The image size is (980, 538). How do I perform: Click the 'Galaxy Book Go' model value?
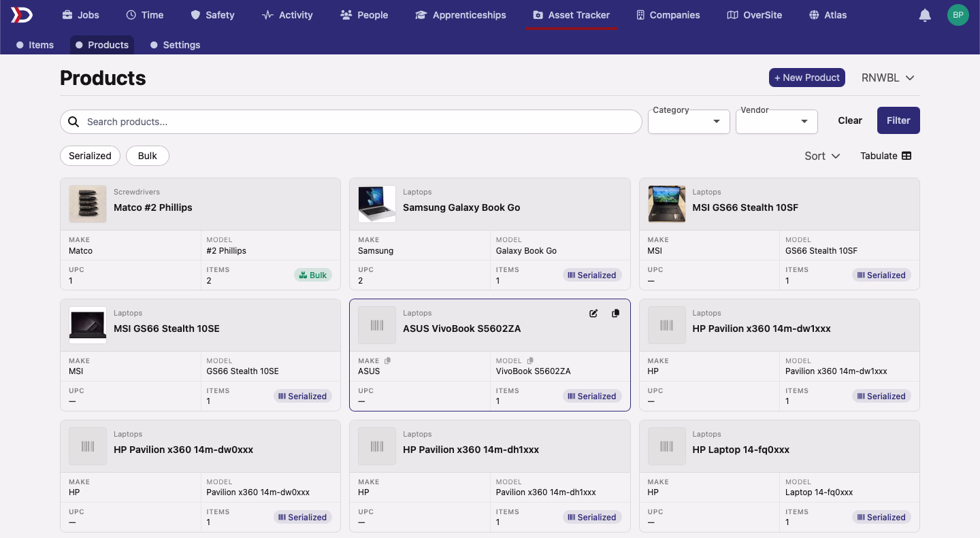[x=526, y=251]
